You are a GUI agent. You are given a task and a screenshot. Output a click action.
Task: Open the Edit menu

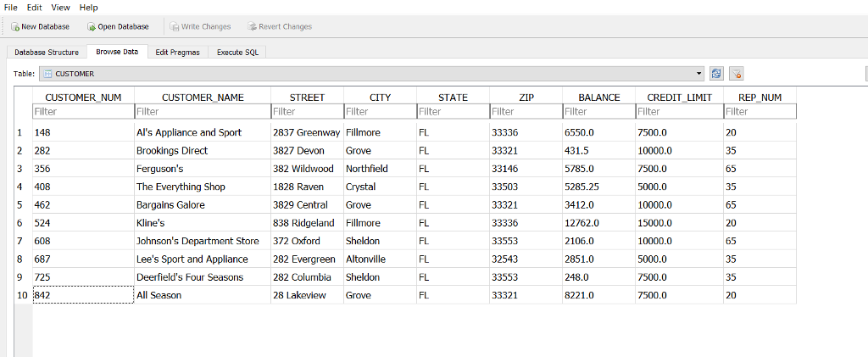click(34, 7)
